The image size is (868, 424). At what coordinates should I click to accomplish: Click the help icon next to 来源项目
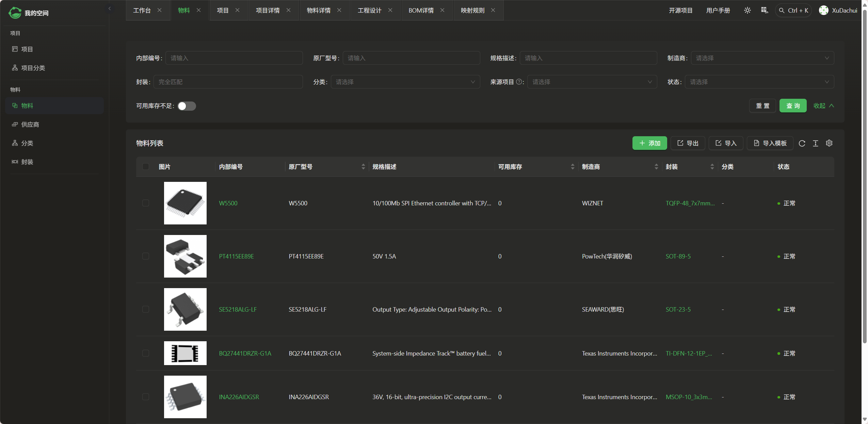pos(519,82)
